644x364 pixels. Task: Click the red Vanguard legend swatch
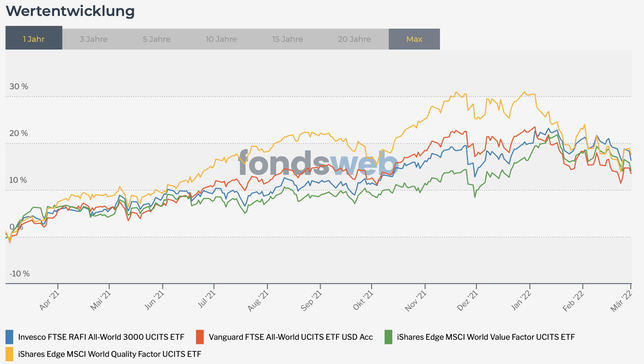pyautogui.click(x=200, y=337)
